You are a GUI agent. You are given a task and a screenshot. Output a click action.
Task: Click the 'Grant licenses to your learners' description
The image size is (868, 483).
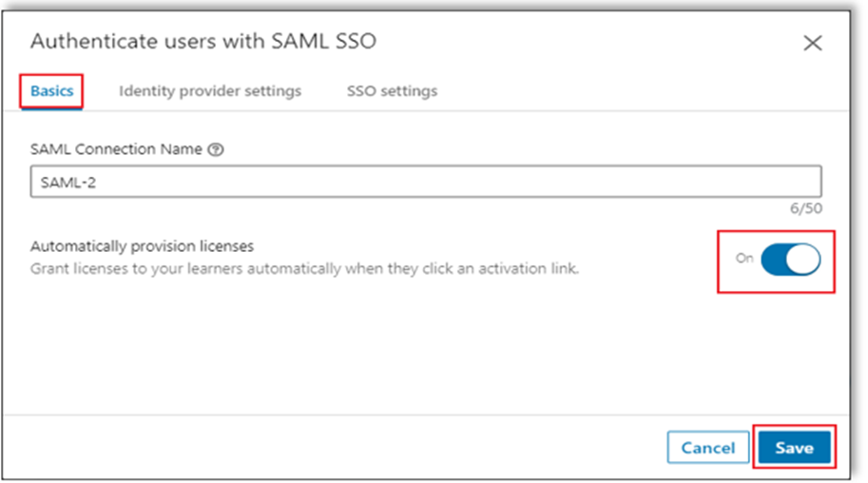click(304, 269)
